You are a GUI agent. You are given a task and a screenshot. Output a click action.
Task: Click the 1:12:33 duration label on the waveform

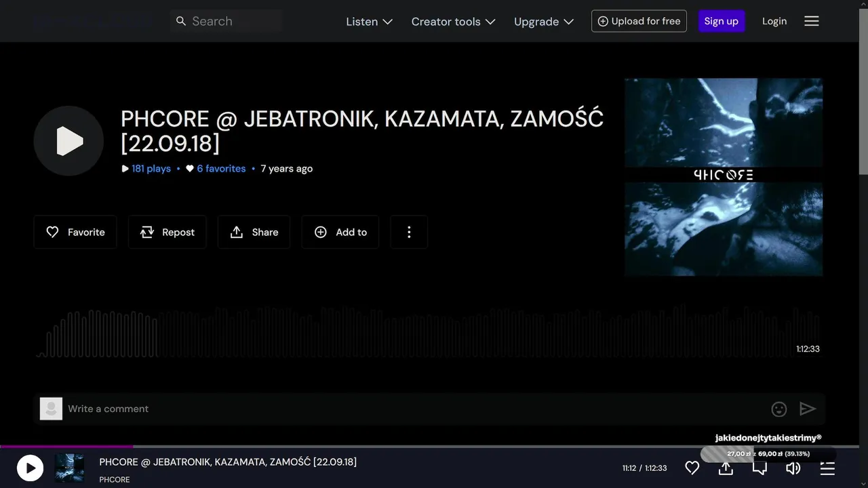coord(808,348)
